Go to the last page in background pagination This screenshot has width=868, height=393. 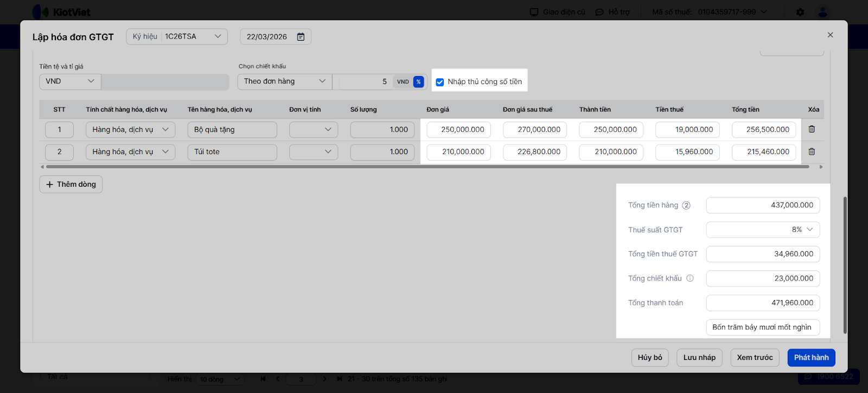[339, 379]
